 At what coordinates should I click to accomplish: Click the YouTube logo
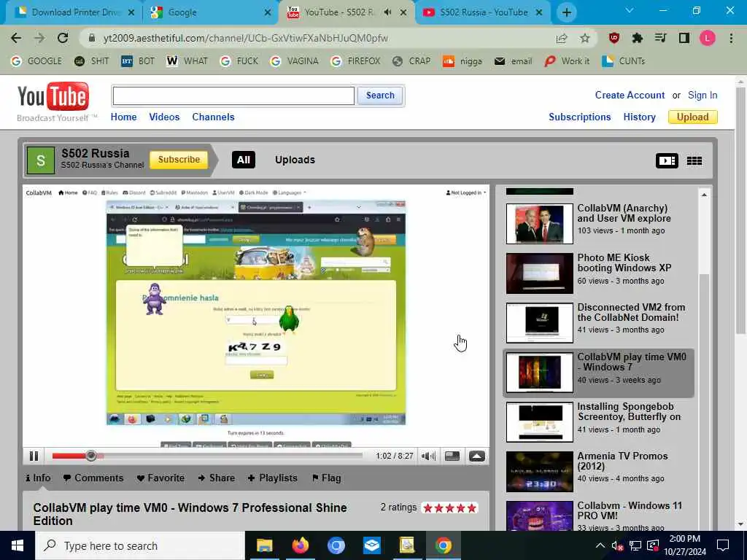click(53, 97)
